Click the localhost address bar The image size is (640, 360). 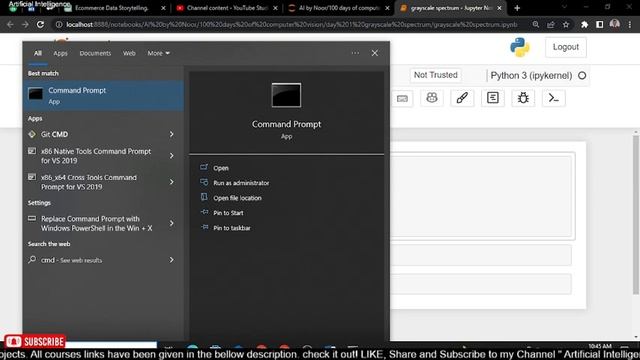(x=291, y=24)
